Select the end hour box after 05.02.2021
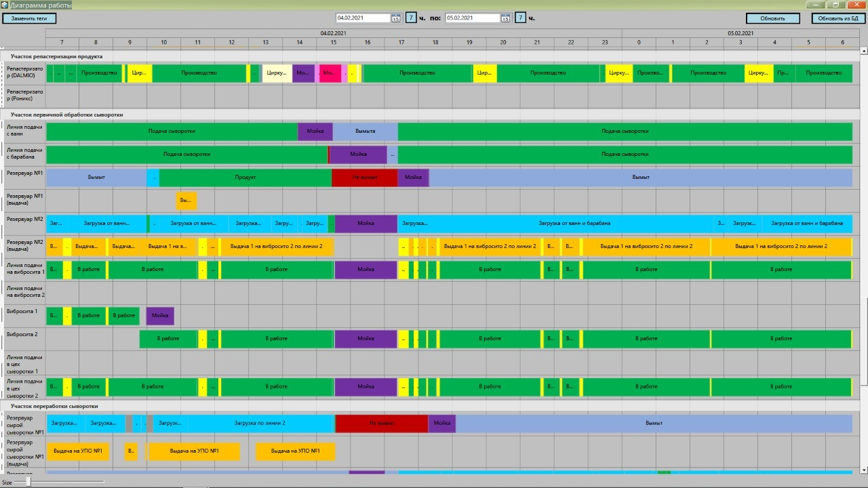Viewport: 868px width, 488px height. click(x=520, y=18)
